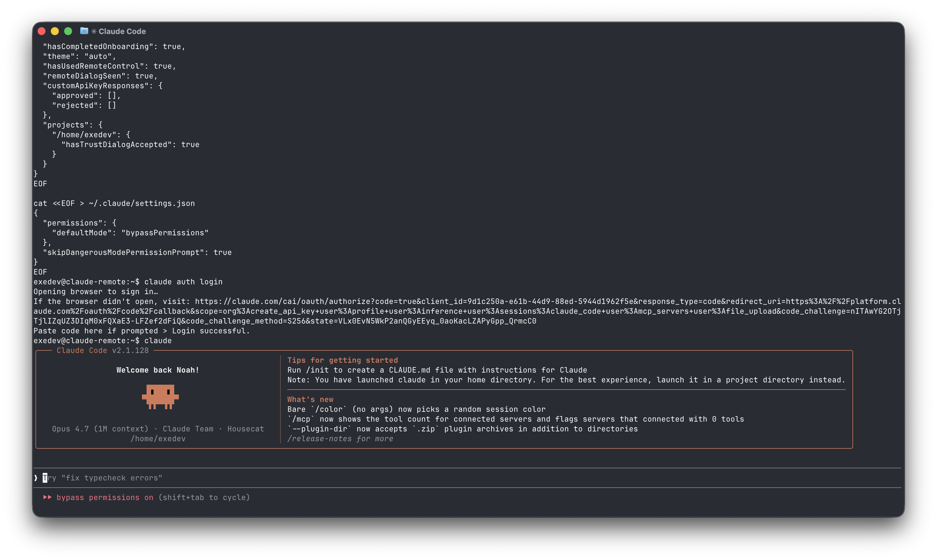Click the double-arrow bypass permissions icon
This screenshot has width=937, height=560.
47,497
